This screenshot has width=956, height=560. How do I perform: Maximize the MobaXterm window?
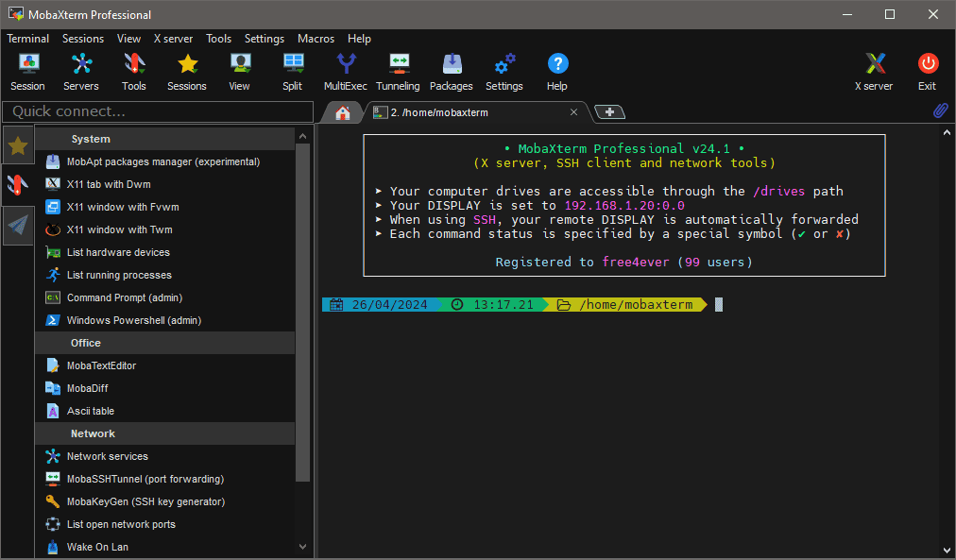tap(890, 14)
